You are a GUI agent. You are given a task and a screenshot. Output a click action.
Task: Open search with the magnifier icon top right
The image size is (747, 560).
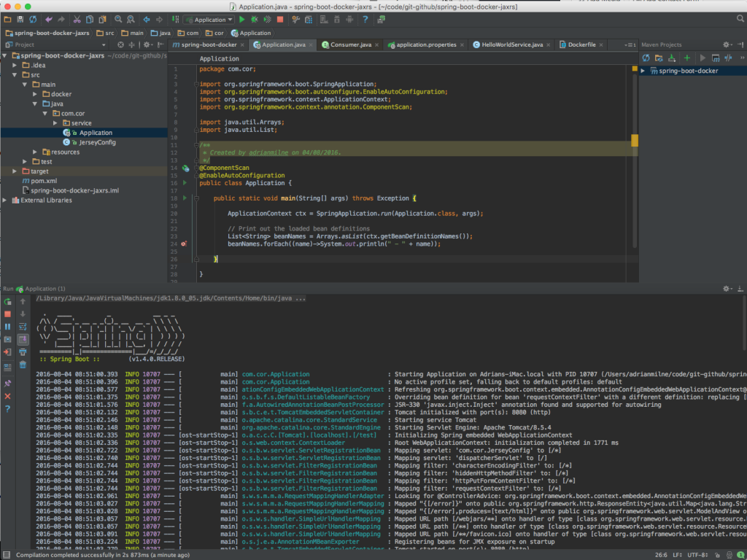[739, 20]
